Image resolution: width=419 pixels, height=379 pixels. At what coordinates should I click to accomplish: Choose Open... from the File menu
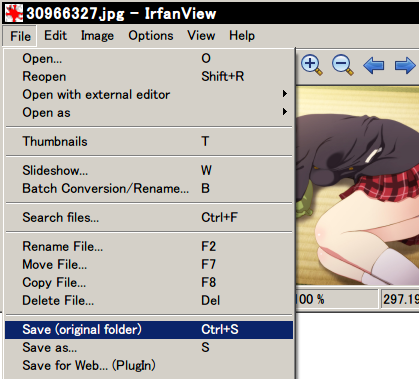click(149, 58)
